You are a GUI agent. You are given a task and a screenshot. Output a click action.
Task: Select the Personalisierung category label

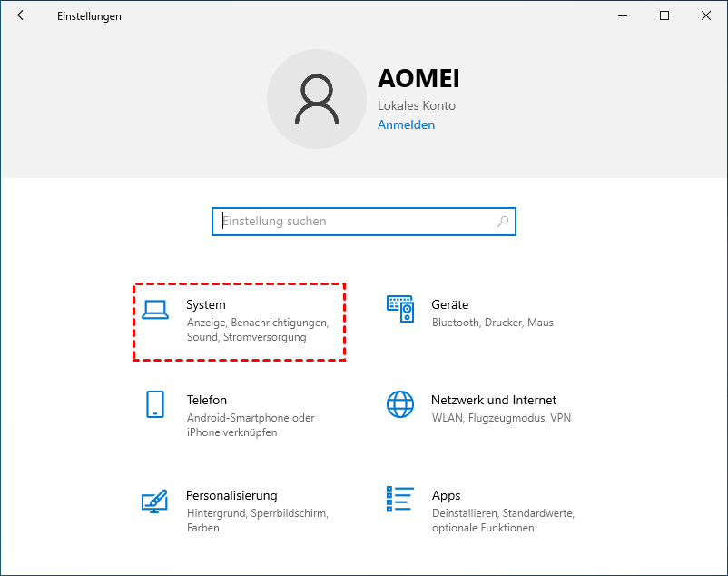(x=231, y=495)
